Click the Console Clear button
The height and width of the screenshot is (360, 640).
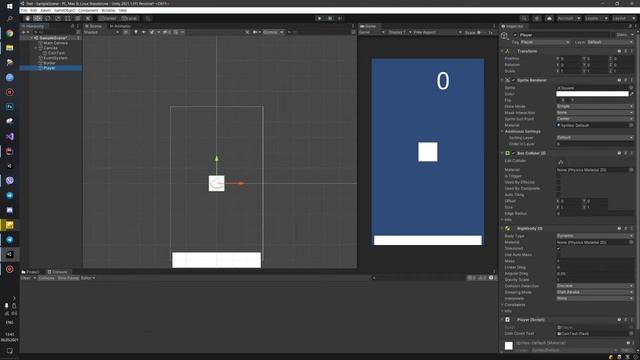pos(25,278)
